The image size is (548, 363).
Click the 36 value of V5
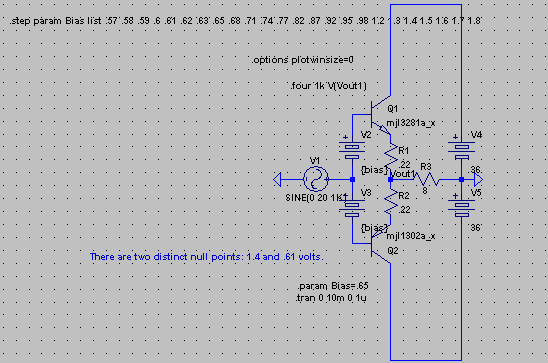[475, 228]
